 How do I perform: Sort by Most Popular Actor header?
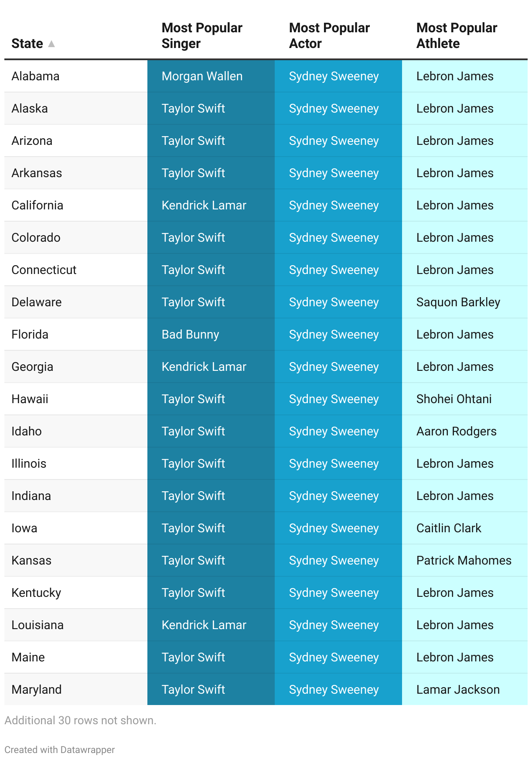[329, 36]
